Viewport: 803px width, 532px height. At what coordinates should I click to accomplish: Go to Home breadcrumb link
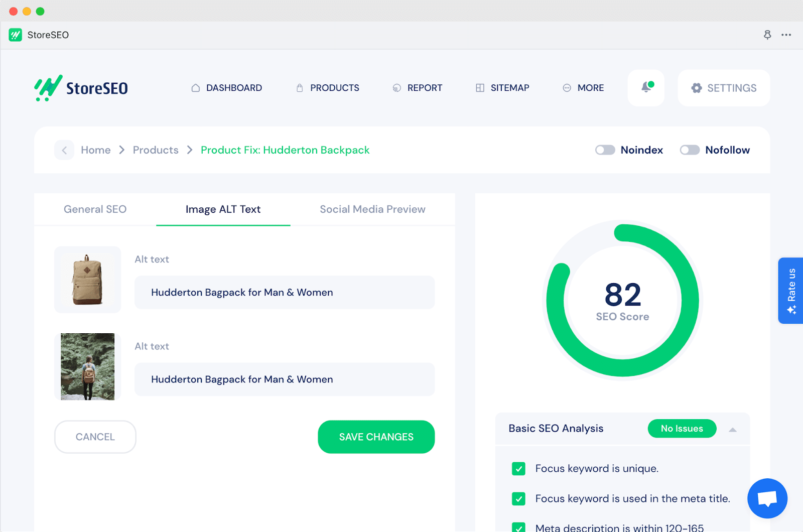tap(96, 150)
